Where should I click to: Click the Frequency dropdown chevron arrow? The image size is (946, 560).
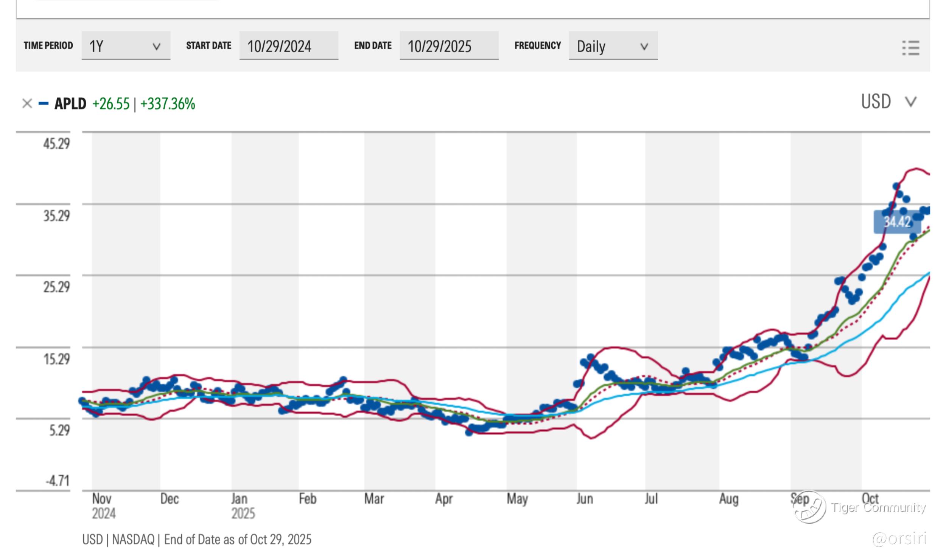point(644,47)
